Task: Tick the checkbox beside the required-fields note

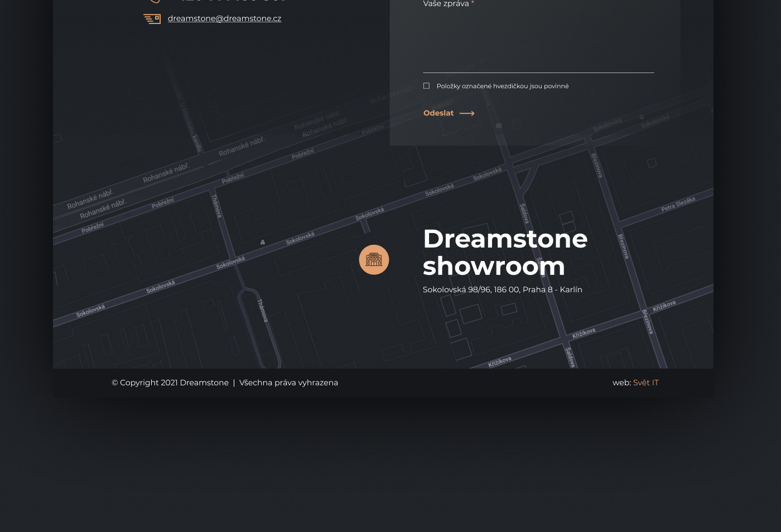Action: point(426,86)
